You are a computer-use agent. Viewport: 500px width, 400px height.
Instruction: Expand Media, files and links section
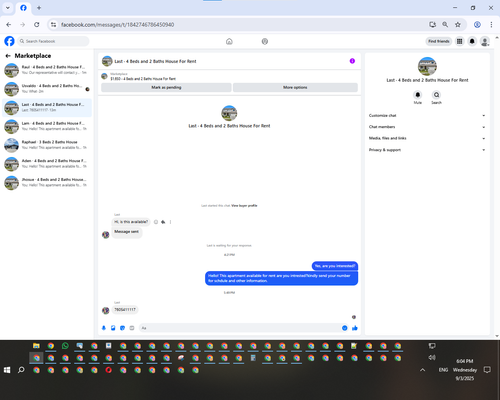427,138
